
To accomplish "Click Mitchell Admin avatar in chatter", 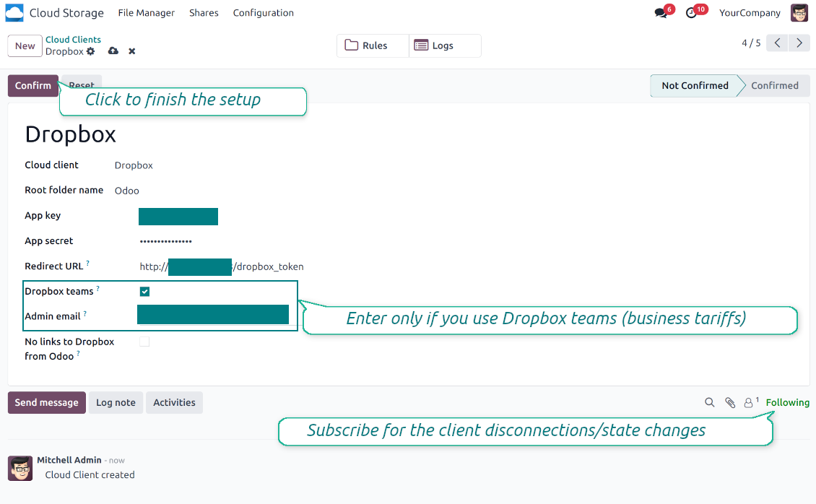I will [20, 468].
